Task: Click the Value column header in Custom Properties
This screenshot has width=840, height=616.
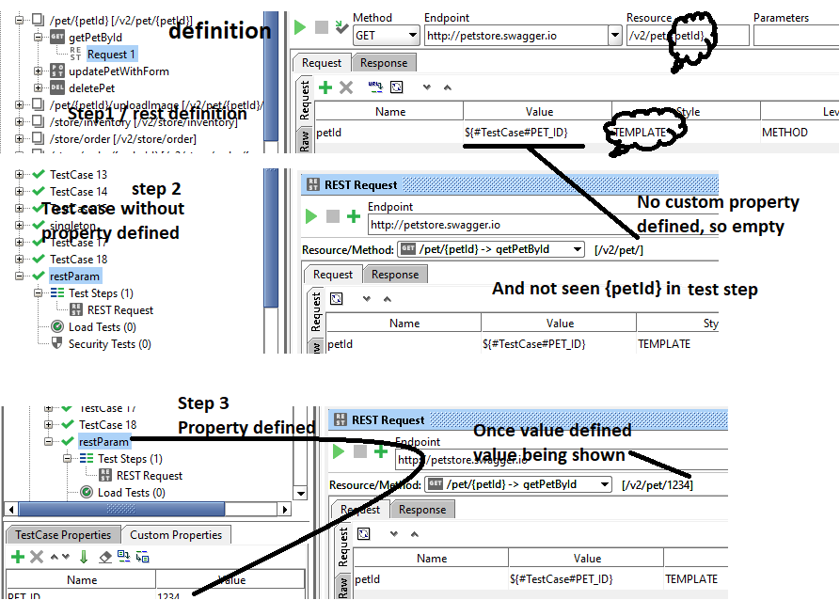Action: [x=230, y=580]
